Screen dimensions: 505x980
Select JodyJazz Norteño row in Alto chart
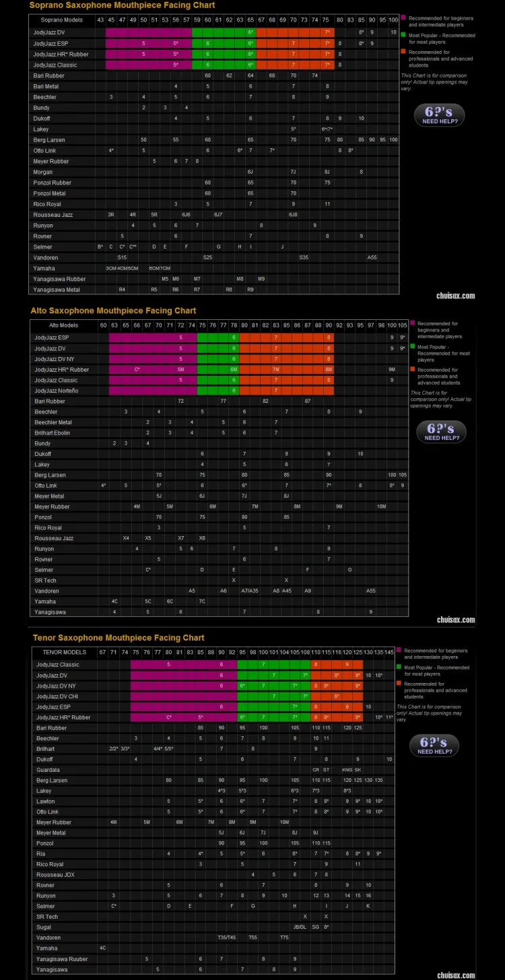click(x=220, y=391)
